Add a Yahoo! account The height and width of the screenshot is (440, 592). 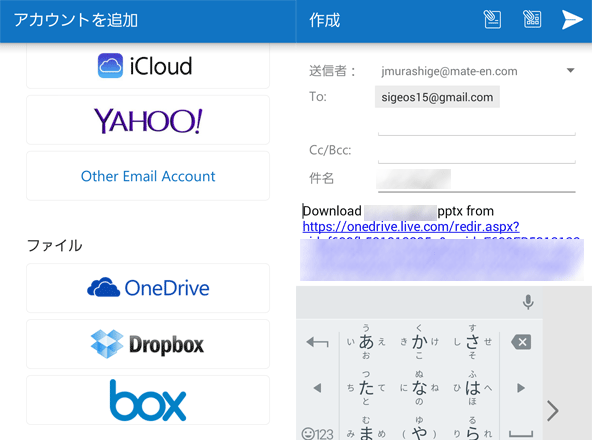click(148, 120)
